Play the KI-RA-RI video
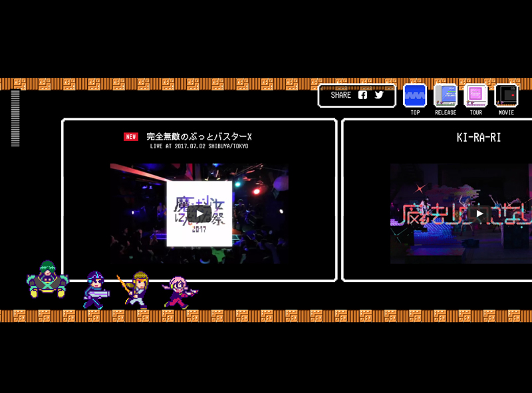The height and width of the screenshot is (393, 532). point(478,213)
